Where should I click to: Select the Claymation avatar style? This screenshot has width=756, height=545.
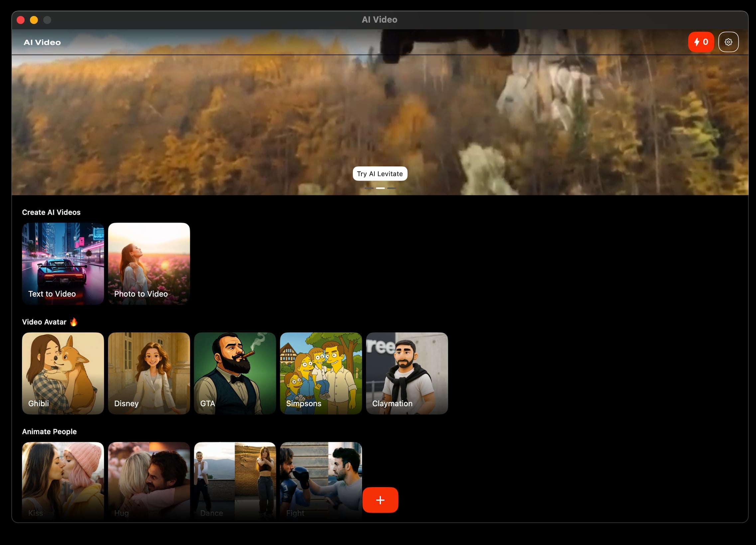click(407, 373)
